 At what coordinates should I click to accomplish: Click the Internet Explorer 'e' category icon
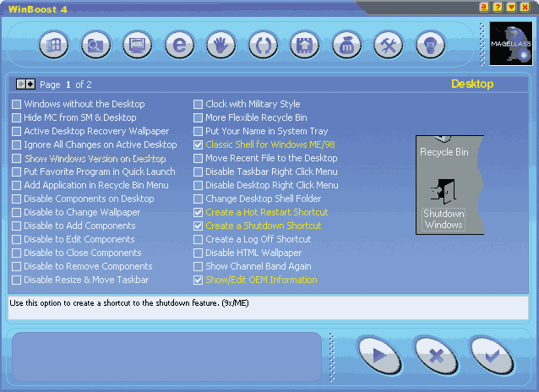coord(178,44)
